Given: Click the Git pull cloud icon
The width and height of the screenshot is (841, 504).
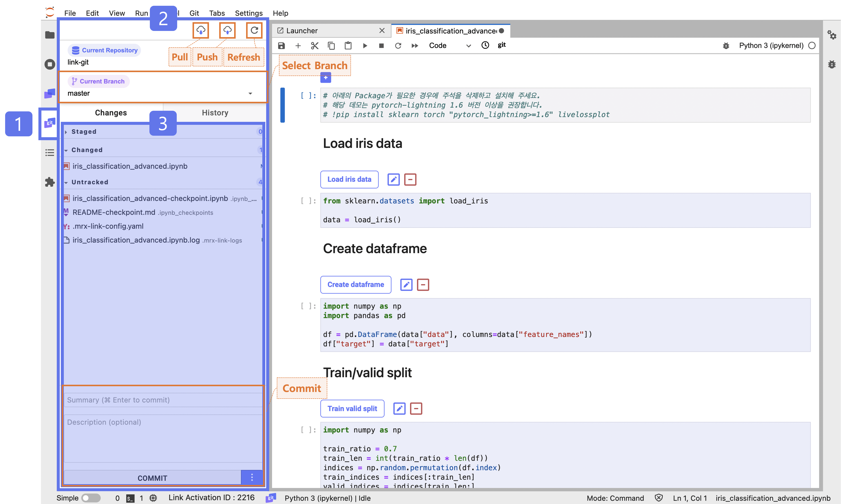Looking at the screenshot, I should 201,31.
